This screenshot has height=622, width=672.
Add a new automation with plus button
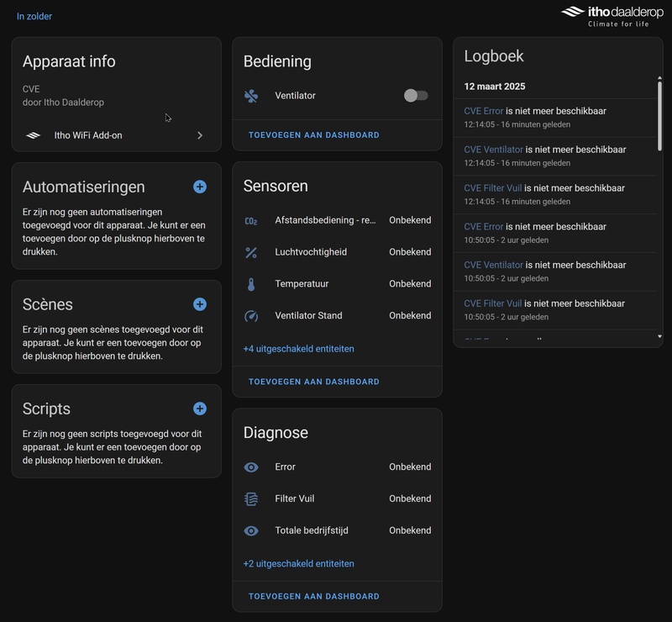(x=200, y=187)
